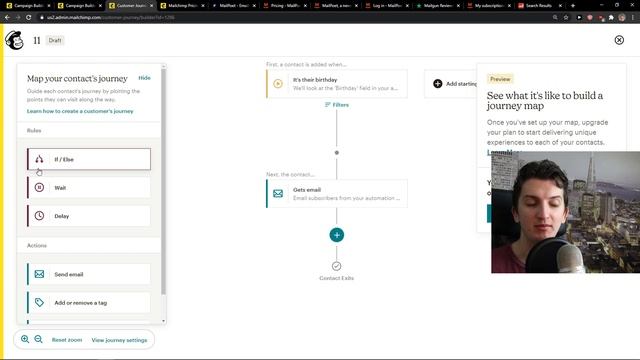Switch to the Customer Journey browser tab
This screenshot has width=640, height=360.
coord(131,6)
